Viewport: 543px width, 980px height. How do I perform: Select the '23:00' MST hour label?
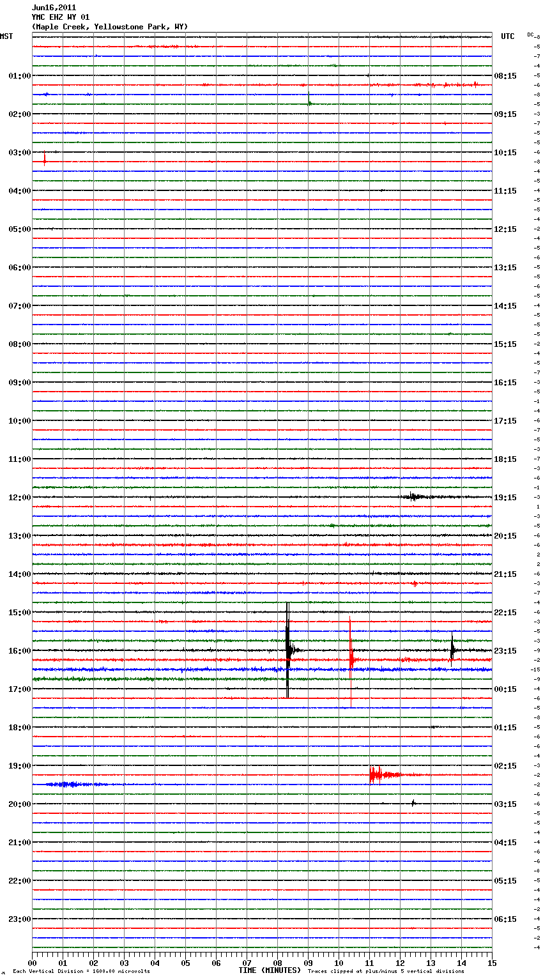pos(20,919)
